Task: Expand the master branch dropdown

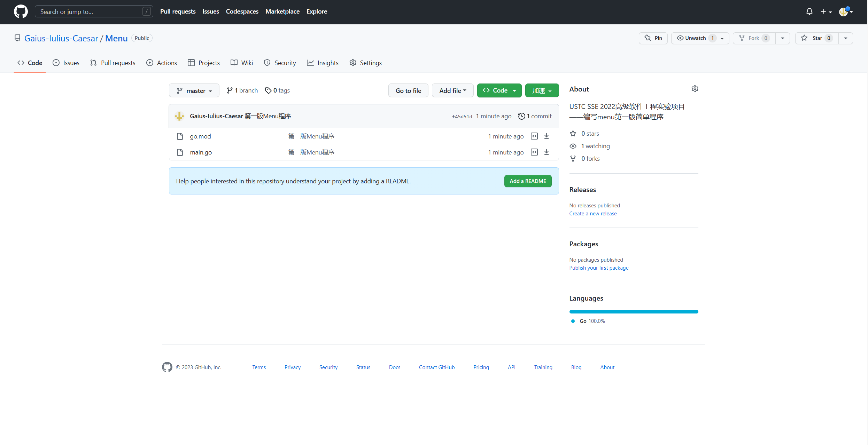Action: click(194, 90)
